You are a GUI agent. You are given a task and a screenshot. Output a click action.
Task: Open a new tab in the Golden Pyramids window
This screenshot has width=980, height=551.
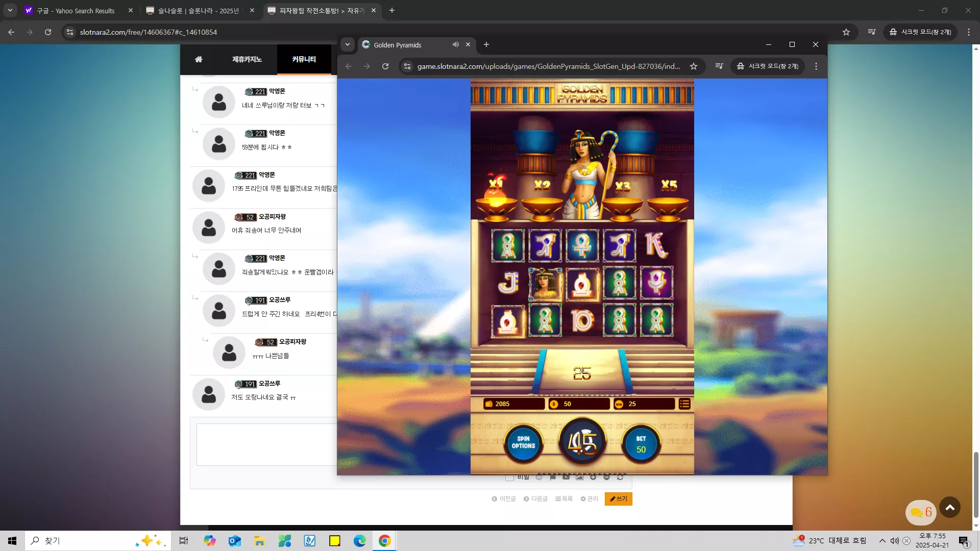coord(486,45)
